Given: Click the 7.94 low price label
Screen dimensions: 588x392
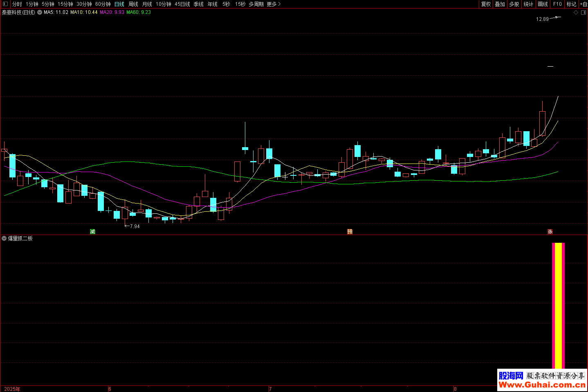Looking at the screenshot, I should [x=135, y=226].
